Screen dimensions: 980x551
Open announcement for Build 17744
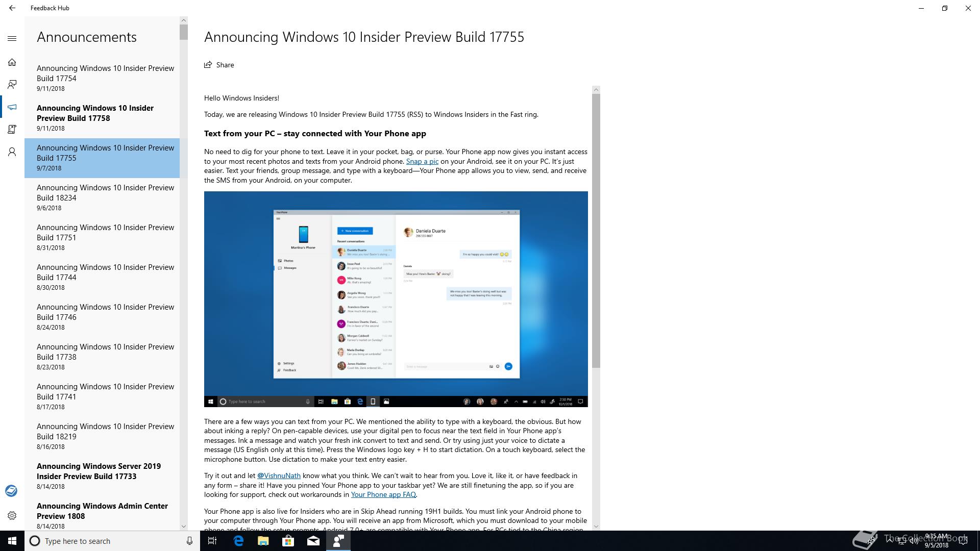[102, 277]
